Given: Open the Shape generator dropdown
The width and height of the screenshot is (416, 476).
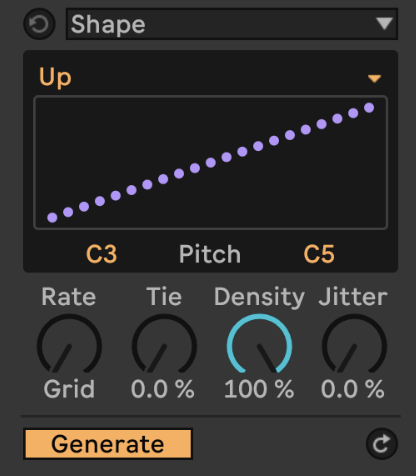Looking at the screenshot, I should (232, 24).
